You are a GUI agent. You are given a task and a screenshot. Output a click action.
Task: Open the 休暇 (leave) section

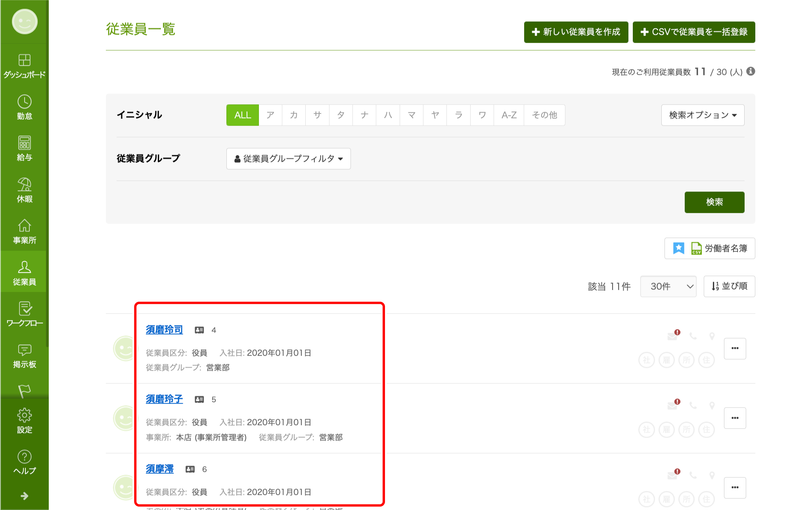coord(25,190)
